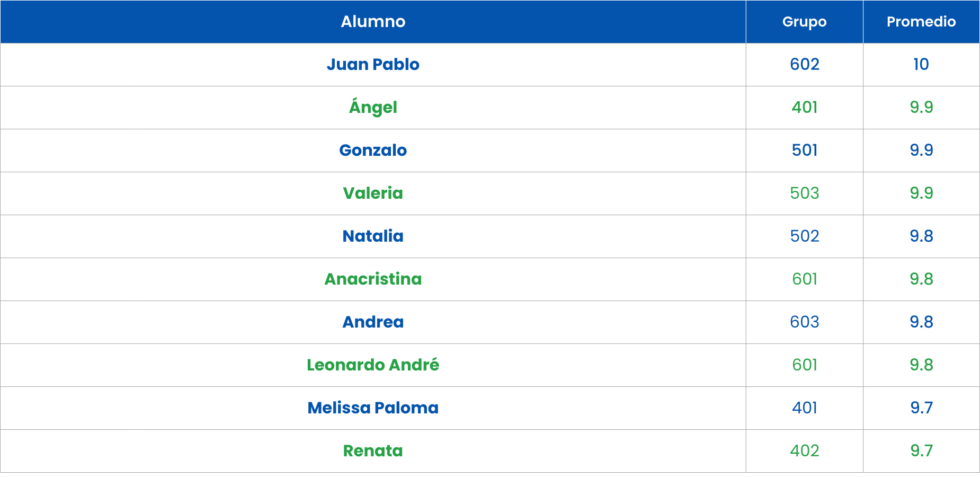Click on the Gonzalo name cell
This screenshot has width=980, height=477.
click(x=373, y=151)
